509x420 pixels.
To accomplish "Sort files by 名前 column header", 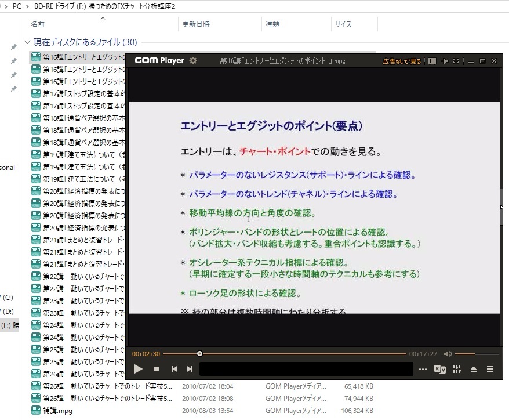I will coord(38,24).
